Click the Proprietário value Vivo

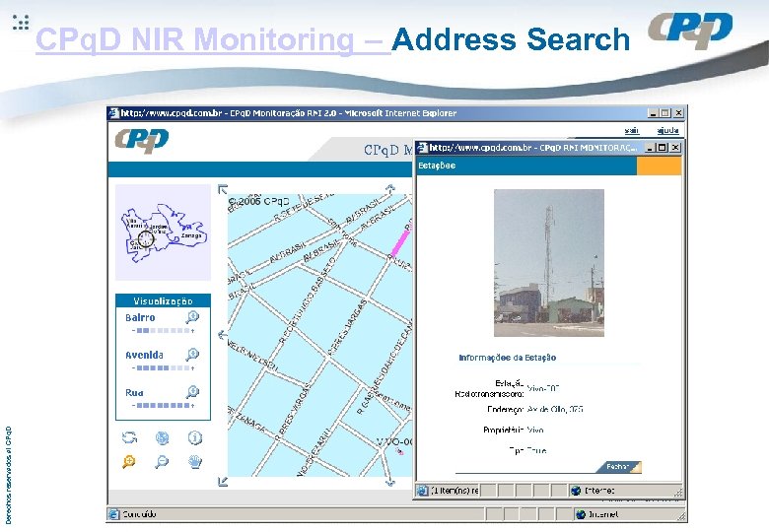pos(535,431)
